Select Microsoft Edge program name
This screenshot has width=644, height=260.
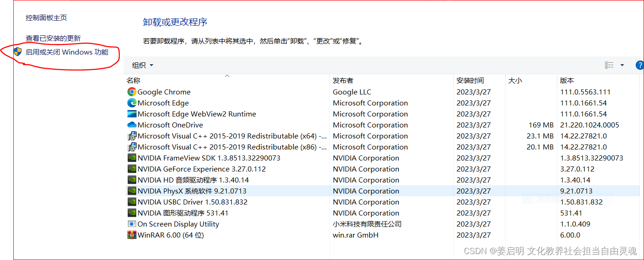click(163, 103)
